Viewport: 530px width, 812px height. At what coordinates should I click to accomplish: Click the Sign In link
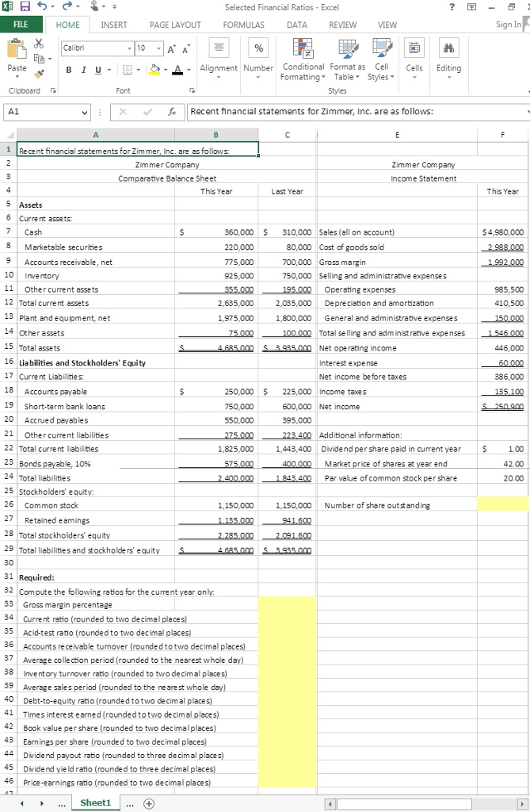[x=508, y=25]
